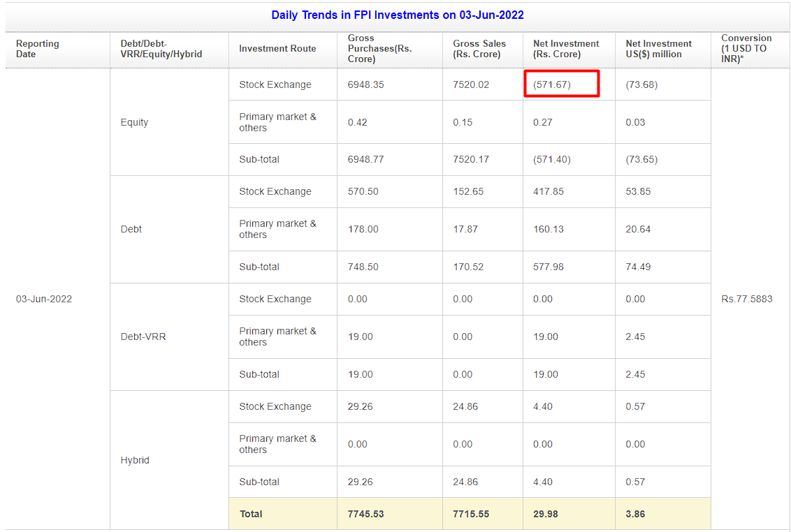Click the 'Equity' category cell
Image resolution: width=791 pixels, height=532 pixels.
point(134,122)
